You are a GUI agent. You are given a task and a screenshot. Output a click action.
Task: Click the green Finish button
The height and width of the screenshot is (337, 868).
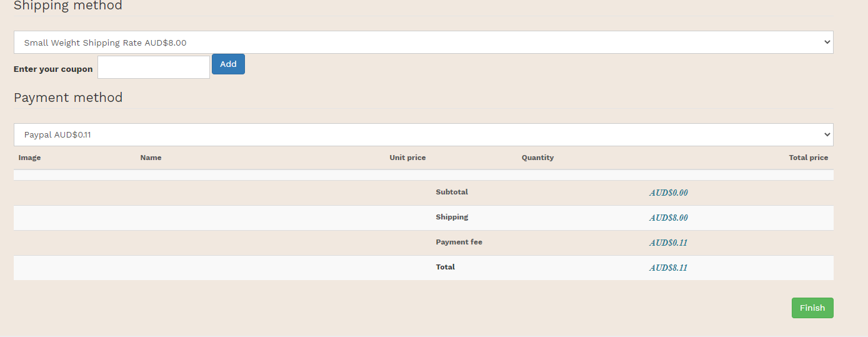812,308
